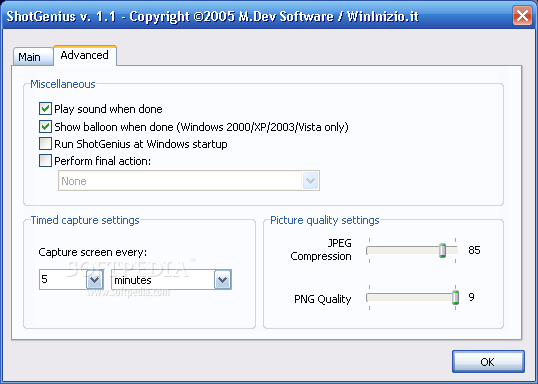Click the Picture quality settings heading
This screenshot has height=384, width=538.
coord(325,220)
